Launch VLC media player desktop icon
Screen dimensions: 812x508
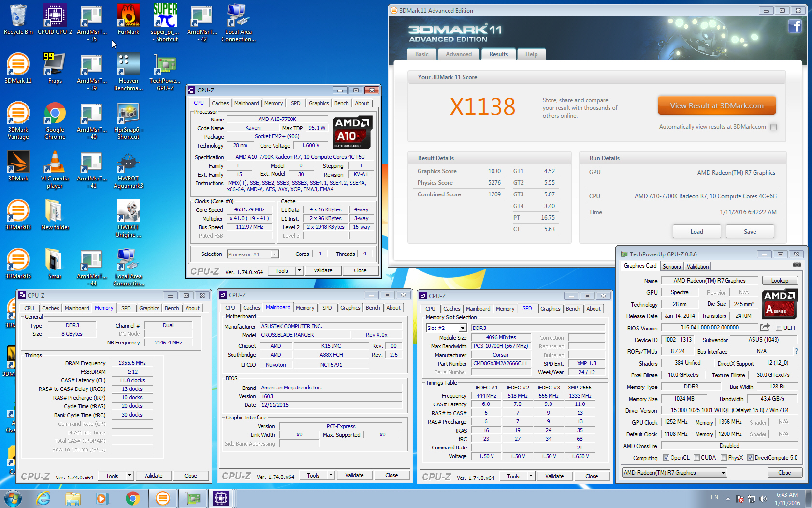(55, 170)
